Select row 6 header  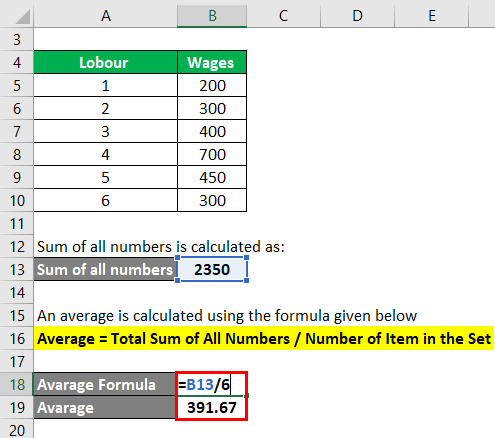[x=17, y=108]
